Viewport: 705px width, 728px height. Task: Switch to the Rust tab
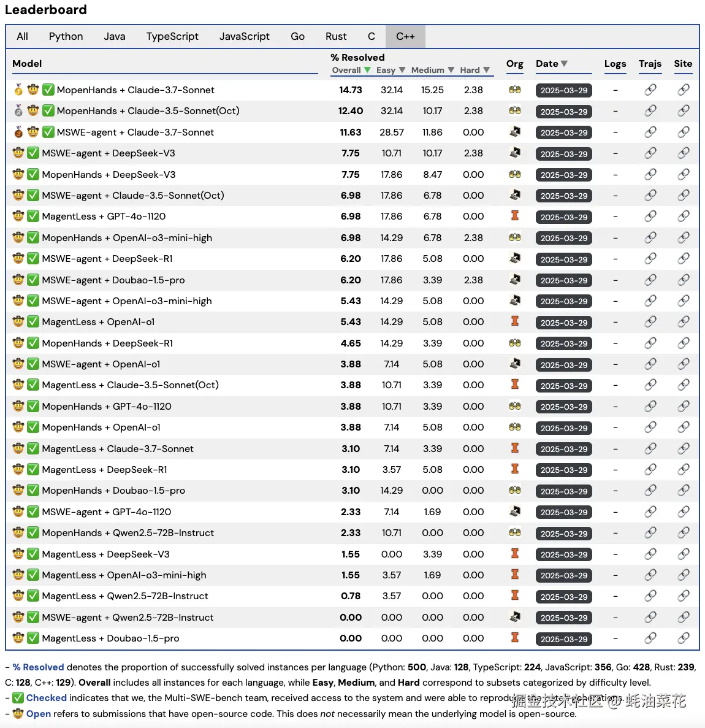click(336, 36)
